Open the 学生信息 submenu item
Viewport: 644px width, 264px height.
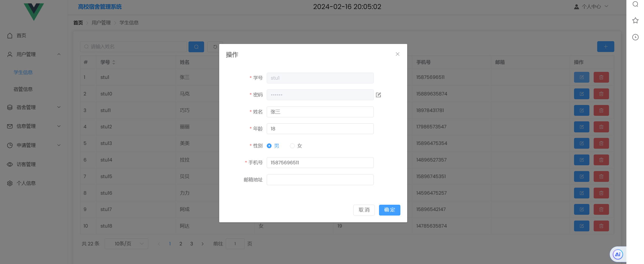pos(34,72)
